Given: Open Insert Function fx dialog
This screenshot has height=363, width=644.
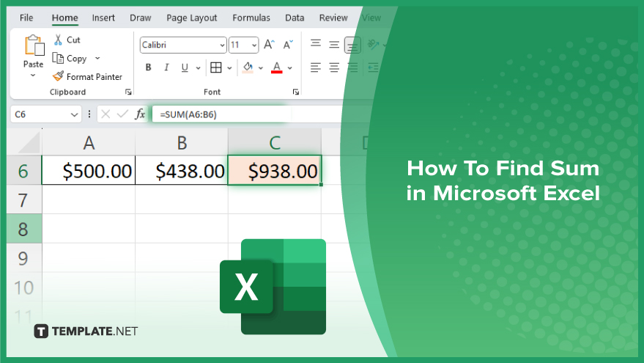Looking at the screenshot, I should click(x=140, y=114).
